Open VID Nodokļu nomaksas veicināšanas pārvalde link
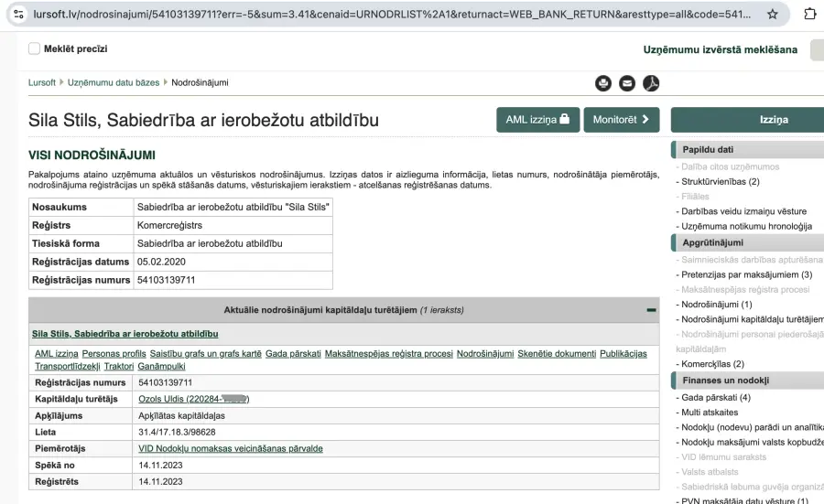This screenshot has width=824, height=504. pyautogui.click(x=231, y=449)
